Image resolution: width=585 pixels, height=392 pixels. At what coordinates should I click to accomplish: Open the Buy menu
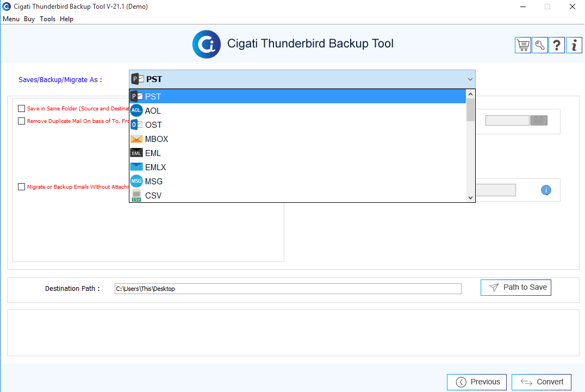click(29, 19)
